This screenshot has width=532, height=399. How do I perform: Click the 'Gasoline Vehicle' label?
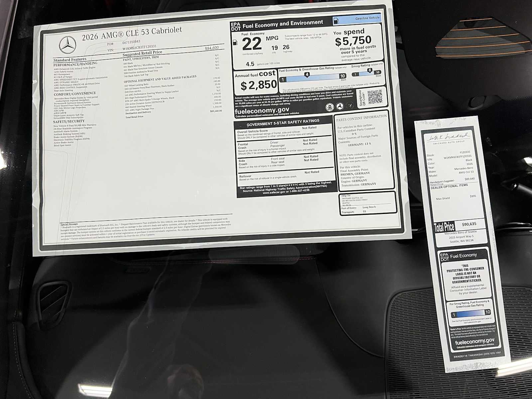[367, 18]
